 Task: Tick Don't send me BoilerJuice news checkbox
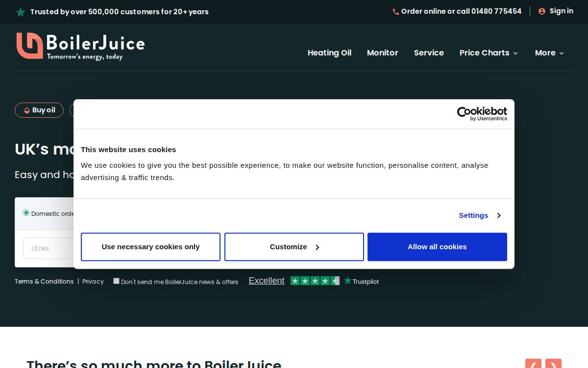pyautogui.click(x=116, y=281)
